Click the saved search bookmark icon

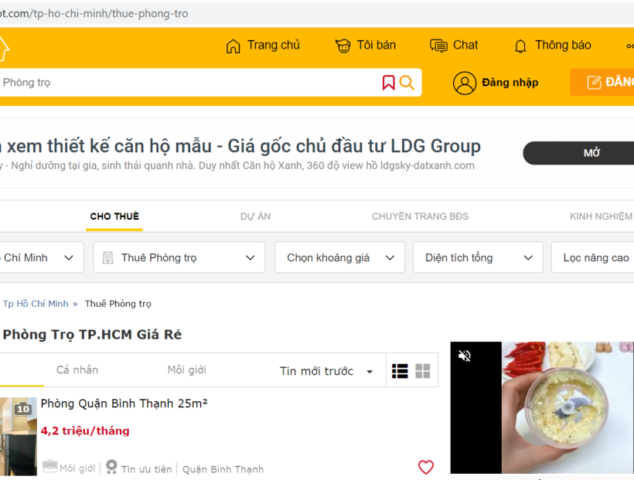coord(388,83)
